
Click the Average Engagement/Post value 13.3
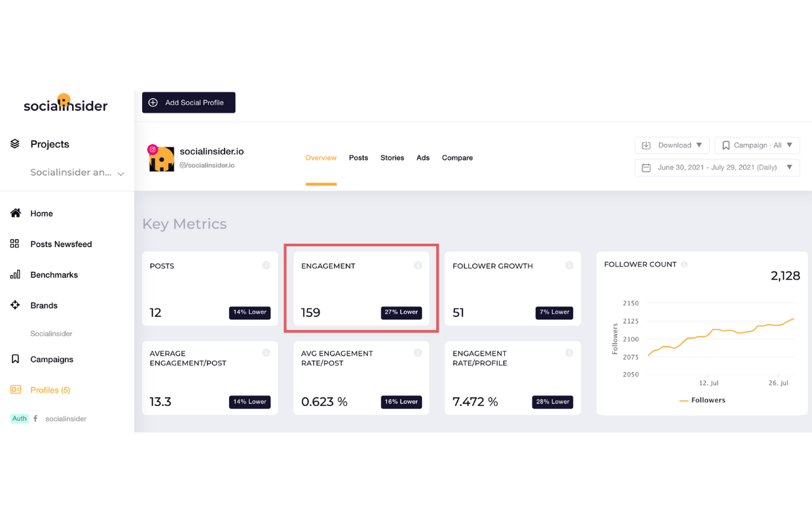click(160, 402)
